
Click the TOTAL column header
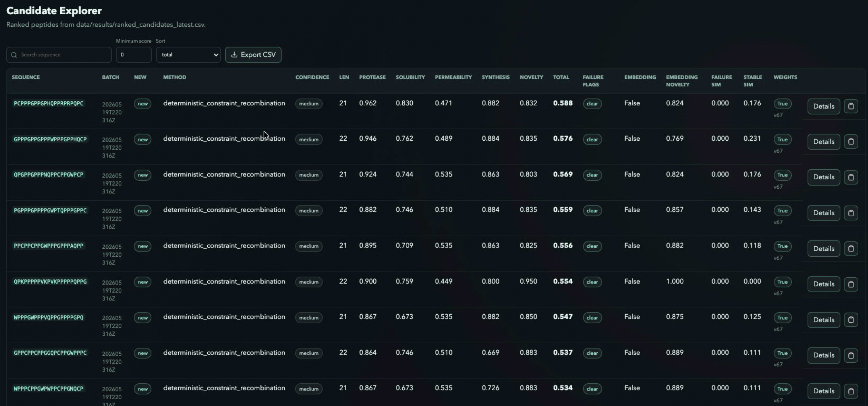561,77
